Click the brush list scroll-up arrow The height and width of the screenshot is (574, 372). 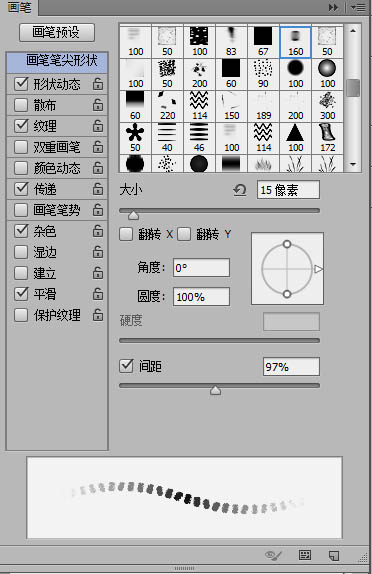point(353,31)
